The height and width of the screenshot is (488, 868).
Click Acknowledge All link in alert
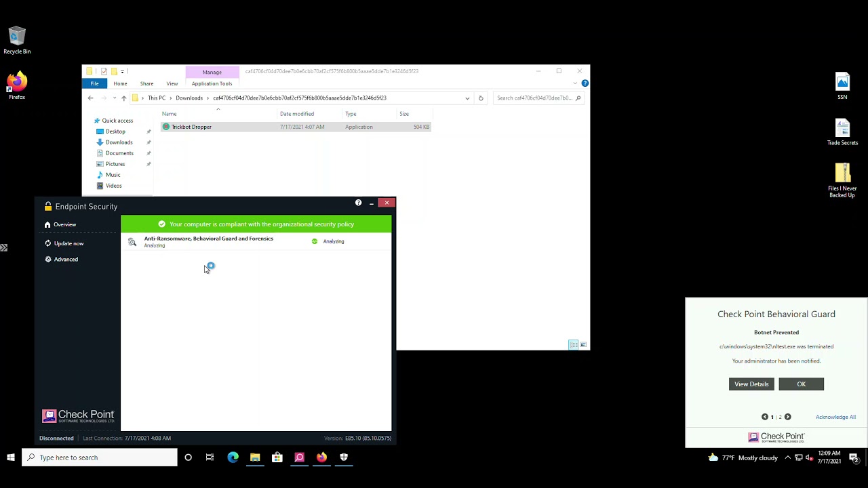coord(835,417)
